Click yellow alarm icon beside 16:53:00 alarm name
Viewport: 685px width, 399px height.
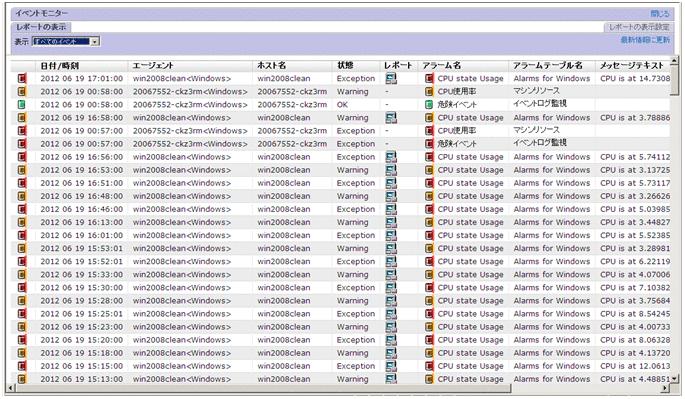click(429, 170)
